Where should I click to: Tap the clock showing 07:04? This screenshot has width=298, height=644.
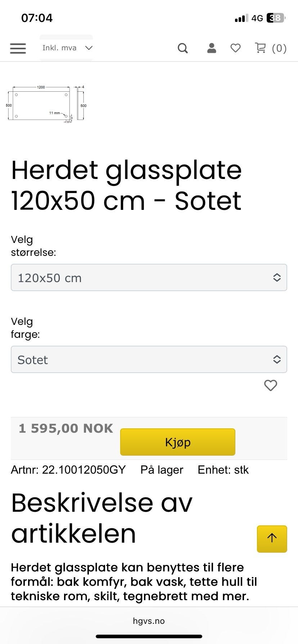click(37, 18)
